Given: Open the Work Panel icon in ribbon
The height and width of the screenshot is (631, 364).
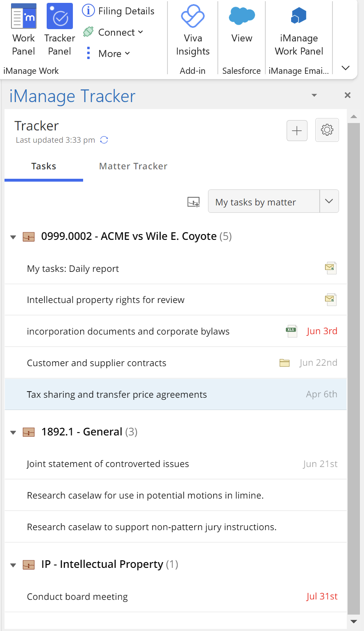Looking at the screenshot, I should click(x=24, y=17).
